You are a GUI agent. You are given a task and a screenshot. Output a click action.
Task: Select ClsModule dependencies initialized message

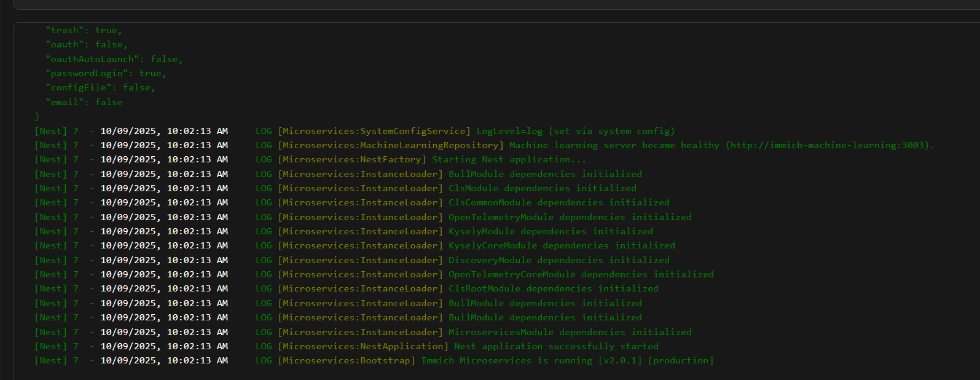pos(543,188)
